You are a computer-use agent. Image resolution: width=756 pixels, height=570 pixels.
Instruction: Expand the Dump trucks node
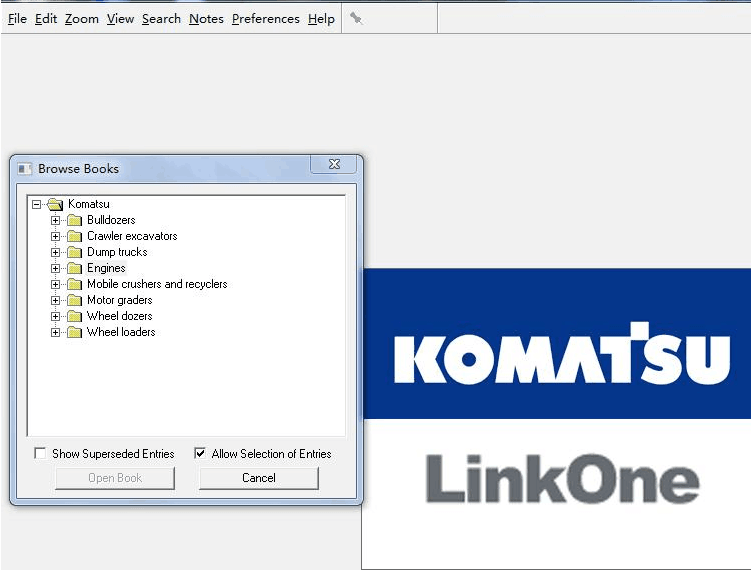click(x=55, y=252)
